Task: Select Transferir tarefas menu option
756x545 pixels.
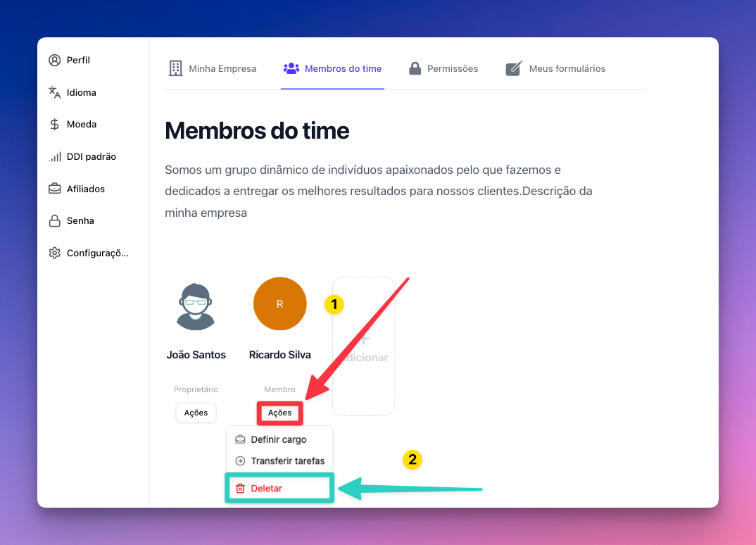Action: [x=287, y=461]
